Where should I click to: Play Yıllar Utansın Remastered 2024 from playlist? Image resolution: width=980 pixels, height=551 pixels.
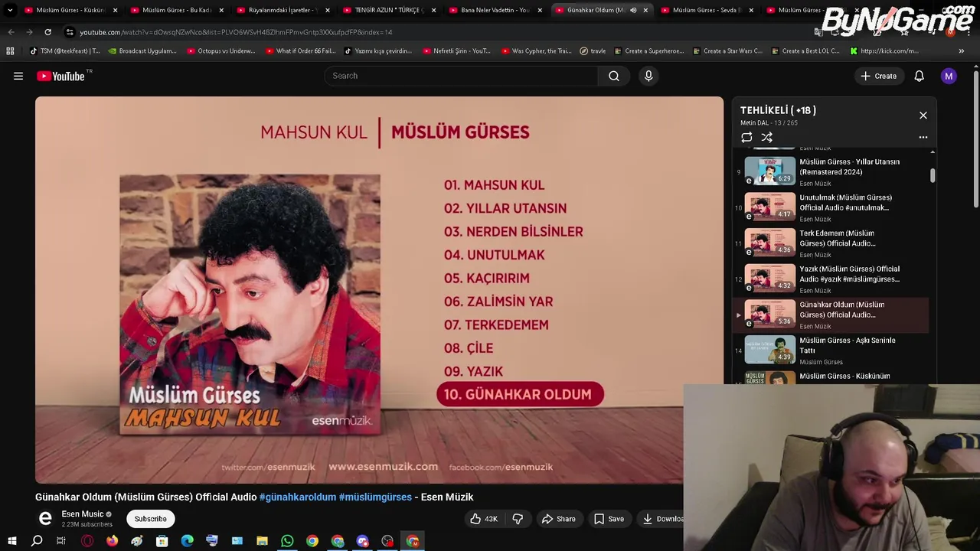[x=831, y=171]
